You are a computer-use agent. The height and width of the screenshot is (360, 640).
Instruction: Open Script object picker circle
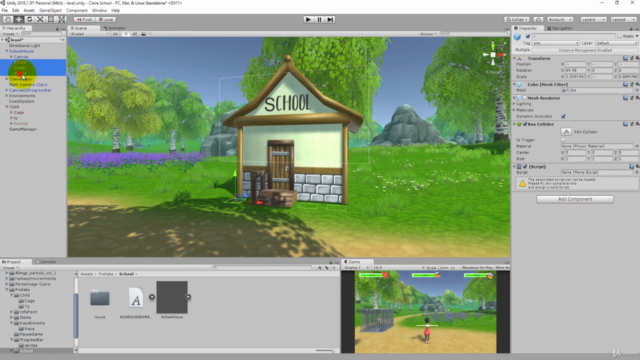coord(637,172)
